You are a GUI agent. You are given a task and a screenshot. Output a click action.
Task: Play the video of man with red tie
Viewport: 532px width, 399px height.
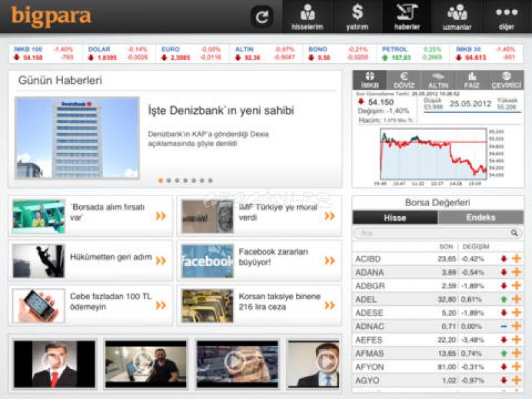(55, 363)
